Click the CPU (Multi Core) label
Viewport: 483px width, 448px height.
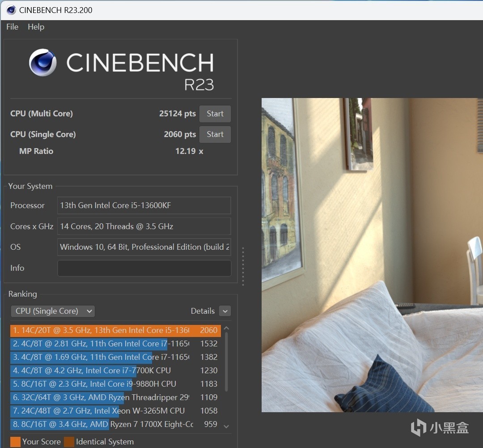(42, 114)
